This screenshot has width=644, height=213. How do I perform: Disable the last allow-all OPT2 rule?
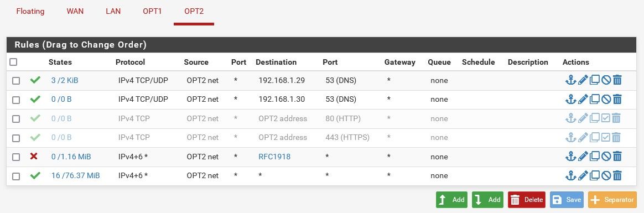pyautogui.click(x=606, y=175)
